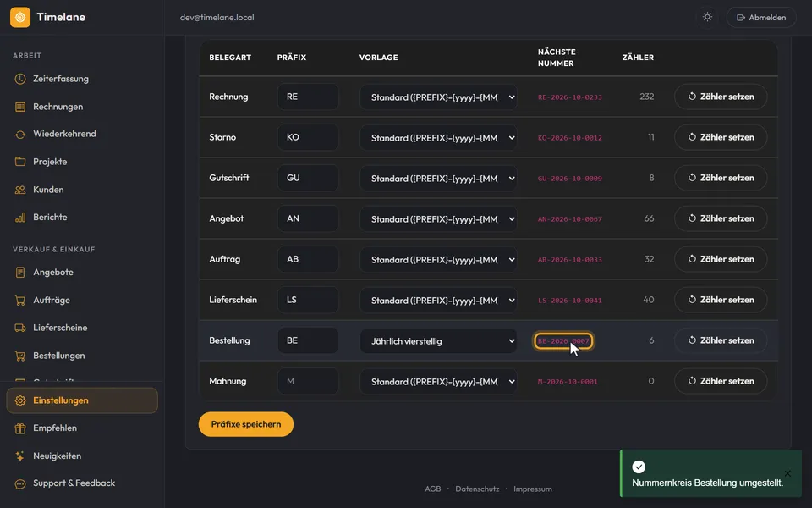Click the Kunden people icon

coord(20,190)
